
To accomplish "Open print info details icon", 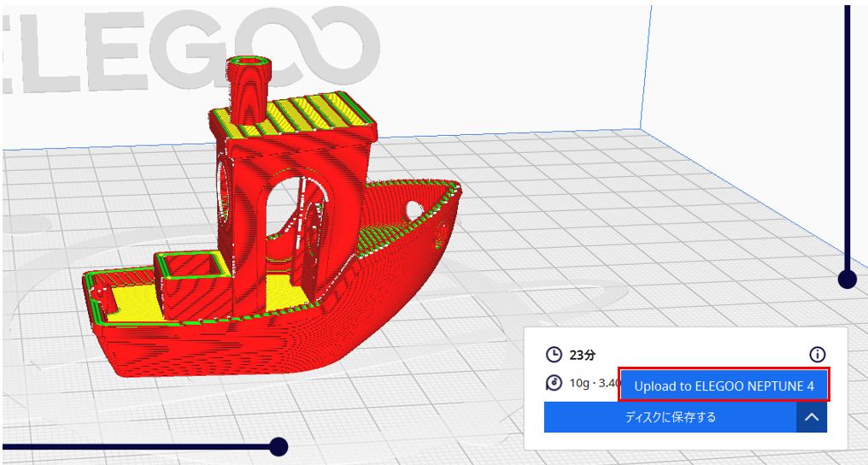I will (x=817, y=354).
